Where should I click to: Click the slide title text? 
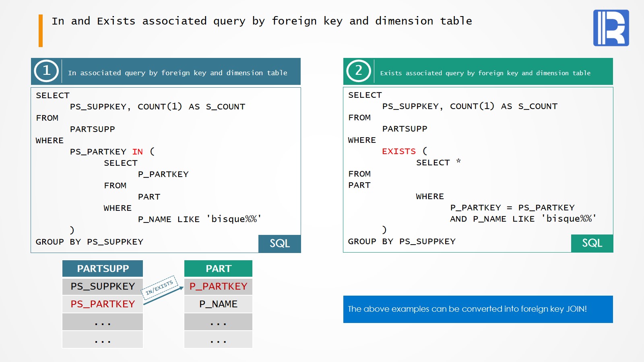coord(262,21)
